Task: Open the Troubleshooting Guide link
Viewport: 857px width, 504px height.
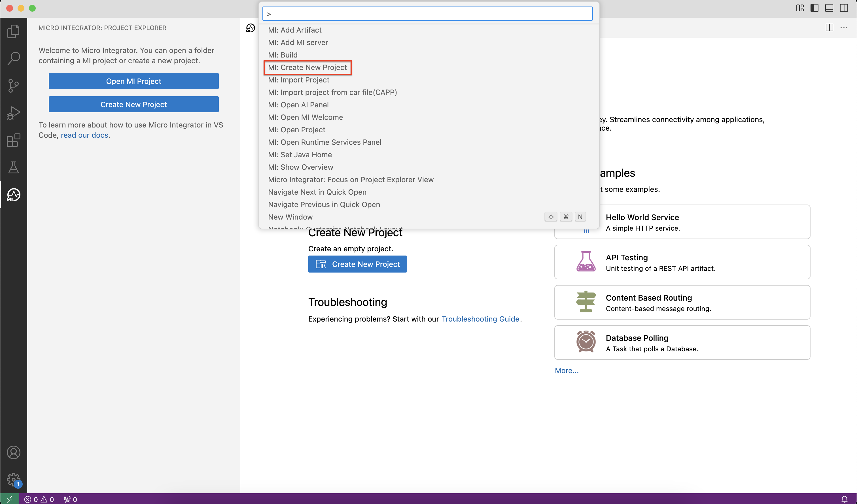Action: pyautogui.click(x=480, y=319)
